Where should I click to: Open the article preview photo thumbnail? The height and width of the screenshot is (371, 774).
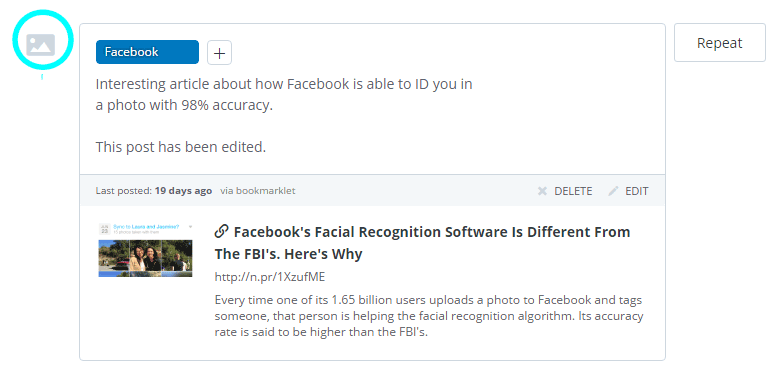tap(145, 250)
